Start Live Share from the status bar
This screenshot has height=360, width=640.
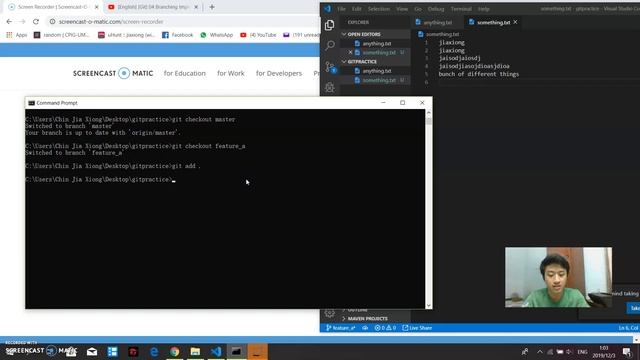click(x=417, y=328)
